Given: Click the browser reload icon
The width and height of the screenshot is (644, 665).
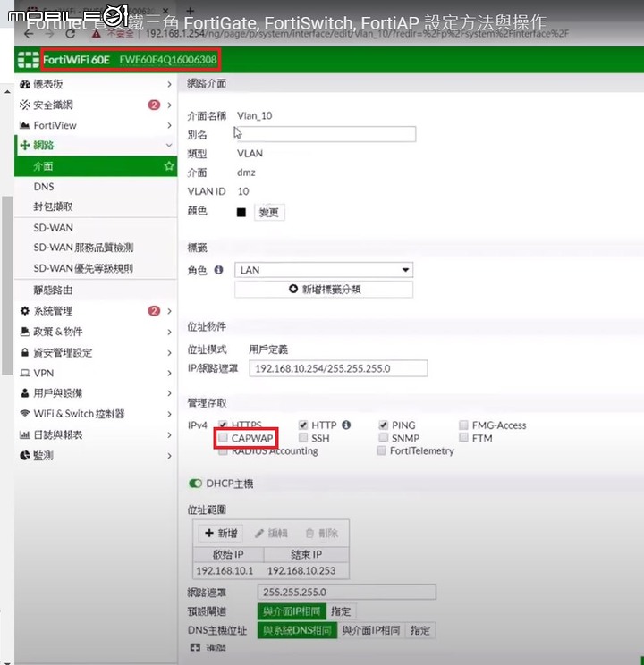Looking at the screenshot, I should pos(71,34).
